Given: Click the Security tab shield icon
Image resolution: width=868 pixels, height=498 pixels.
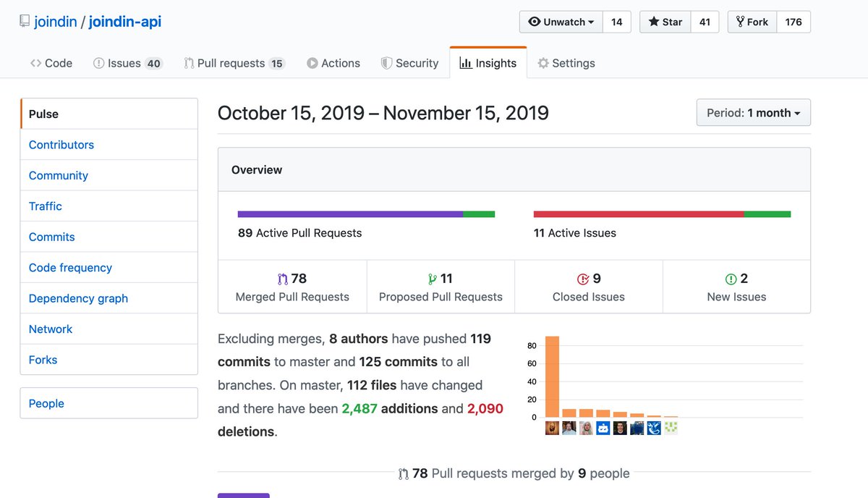Looking at the screenshot, I should pyautogui.click(x=387, y=63).
